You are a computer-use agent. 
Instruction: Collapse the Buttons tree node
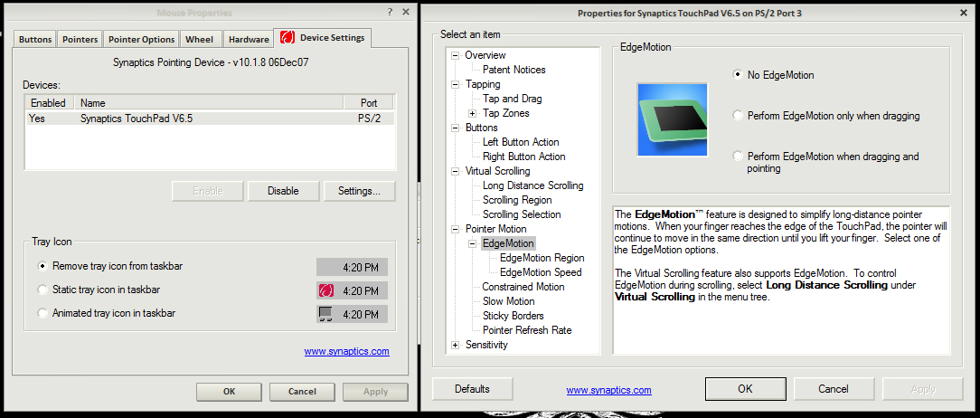455,128
